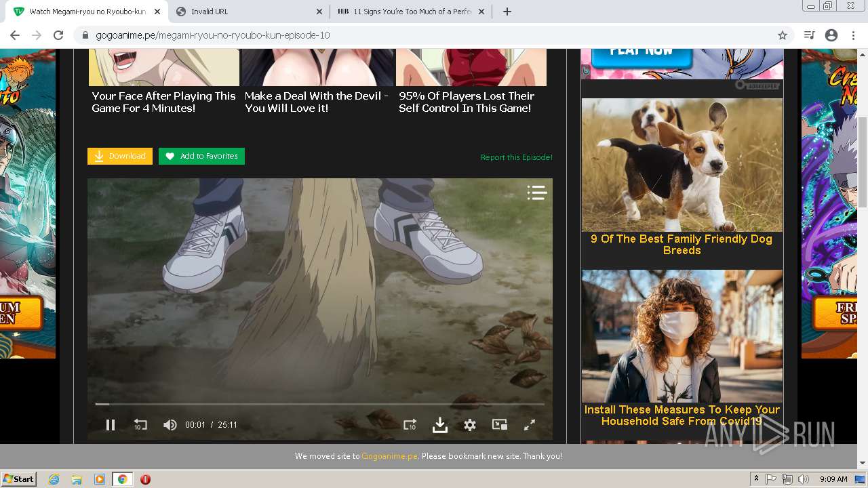Viewport: 868px width, 488px height.
Task: Click the beagle puppies thumbnail
Action: pos(682,165)
